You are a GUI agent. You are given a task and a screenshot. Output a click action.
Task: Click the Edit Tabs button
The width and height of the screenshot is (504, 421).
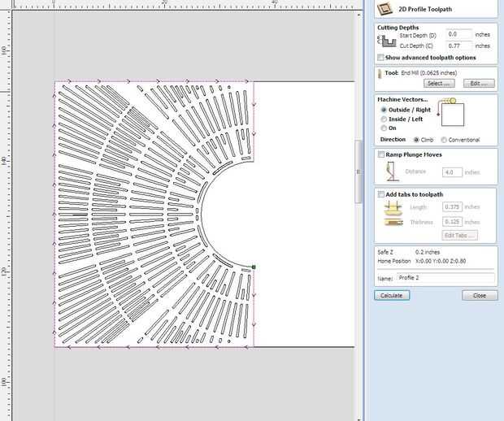click(459, 235)
